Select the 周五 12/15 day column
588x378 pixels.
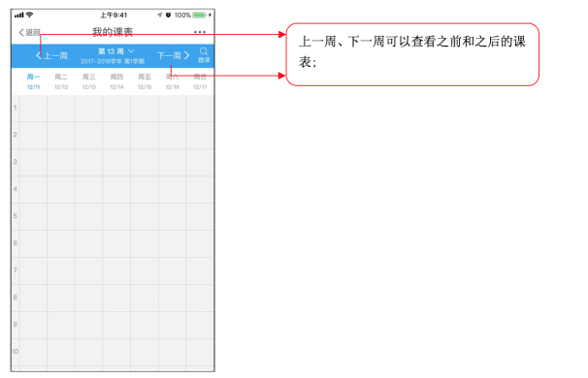pos(145,81)
